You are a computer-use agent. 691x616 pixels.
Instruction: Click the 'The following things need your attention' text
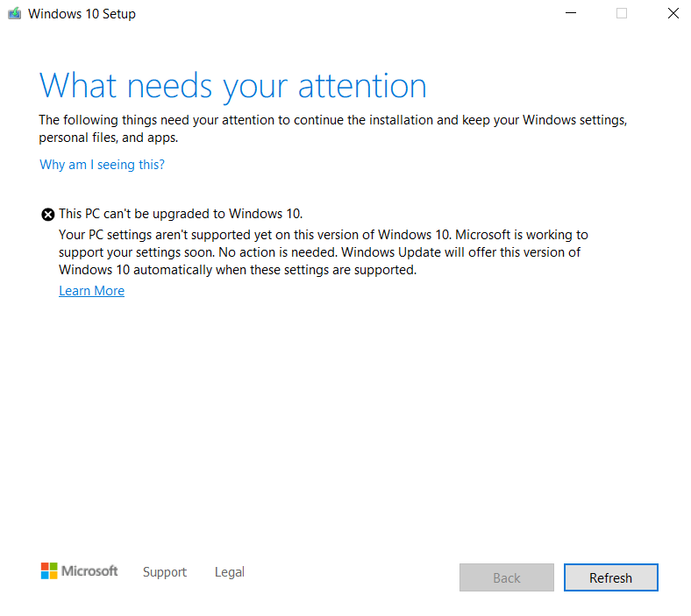point(332,129)
